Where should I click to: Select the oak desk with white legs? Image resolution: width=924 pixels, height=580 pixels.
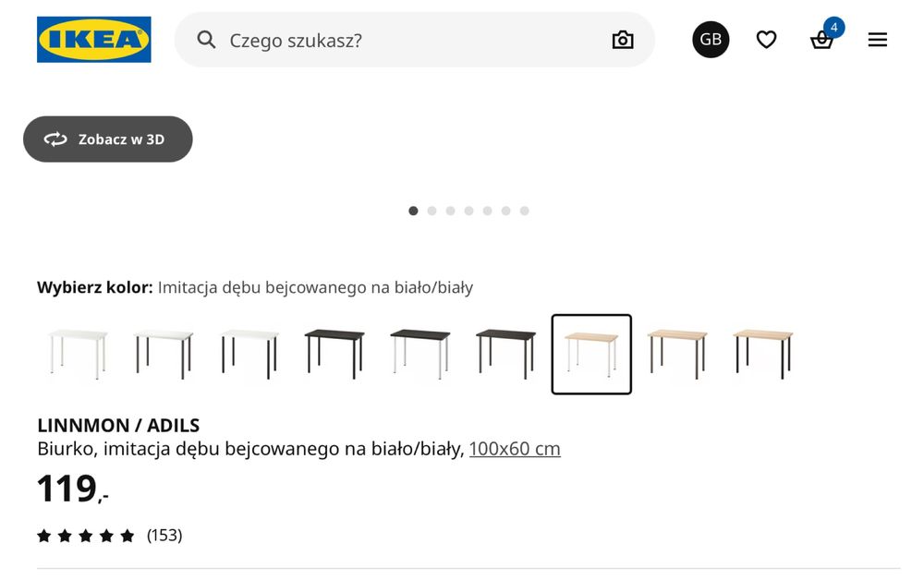point(591,354)
